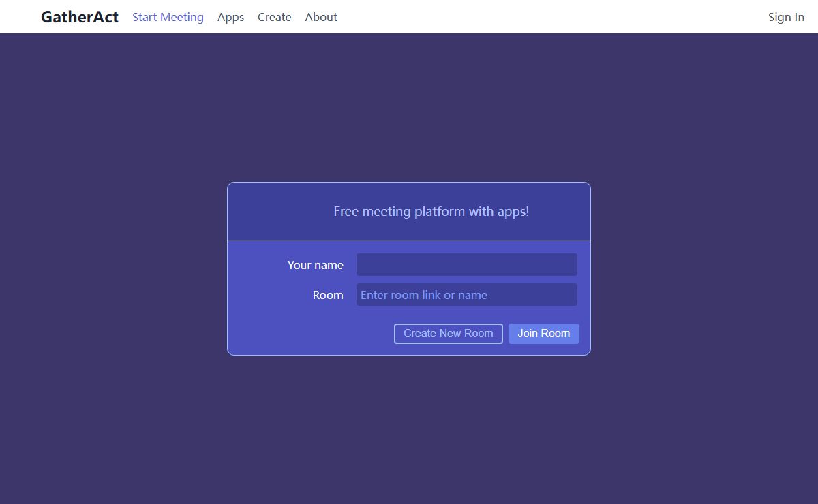Return home via the GatherAct title
This screenshot has height=504, width=818.
point(80,17)
